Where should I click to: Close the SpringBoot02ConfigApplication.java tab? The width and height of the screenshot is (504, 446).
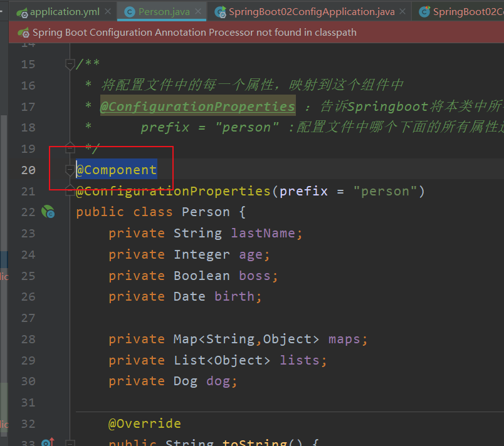pos(402,11)
